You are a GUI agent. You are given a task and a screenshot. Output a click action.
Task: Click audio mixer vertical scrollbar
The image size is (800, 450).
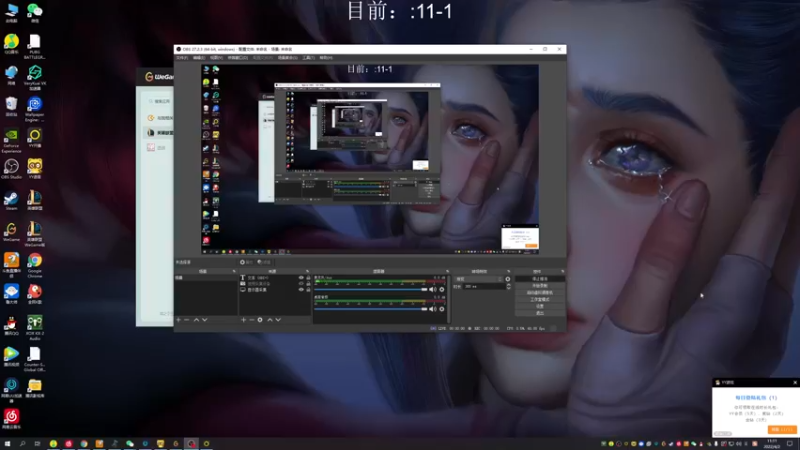(x=449, y=299)
